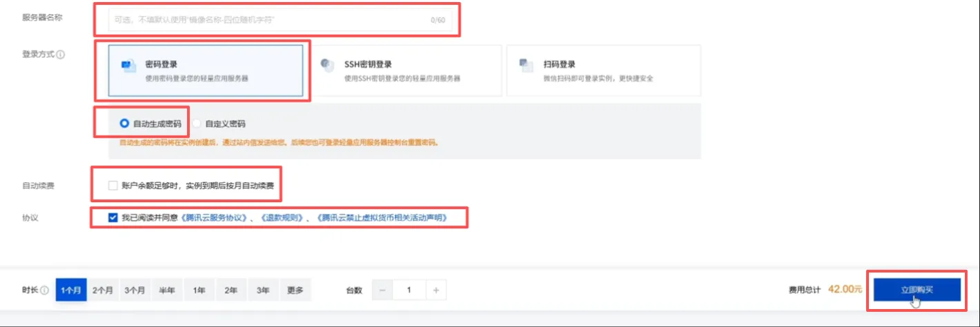The width and height of the screenshot is (980, 327).
Task: Choose the 3年 duration
Action: [263, 290]
